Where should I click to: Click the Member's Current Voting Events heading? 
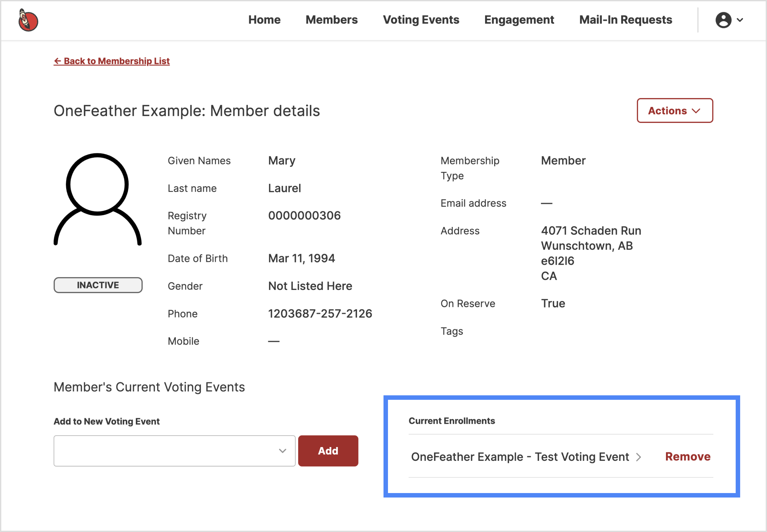coord(149,387)
